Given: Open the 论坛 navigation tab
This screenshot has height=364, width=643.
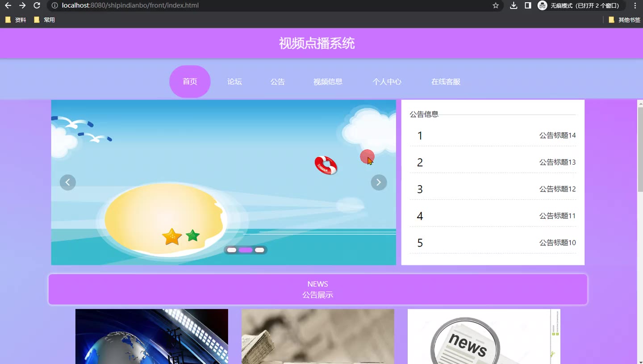Looking at the screenshot, I should [234, 82].
